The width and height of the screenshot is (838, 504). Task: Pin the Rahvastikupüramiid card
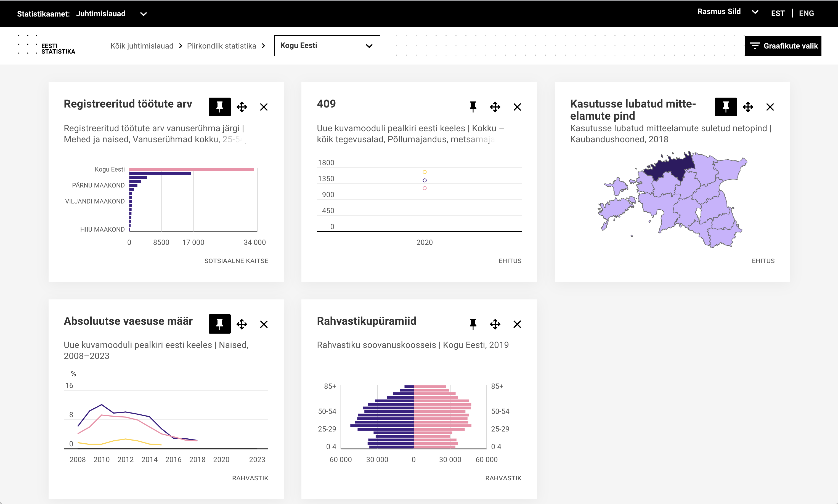(473, 324)
